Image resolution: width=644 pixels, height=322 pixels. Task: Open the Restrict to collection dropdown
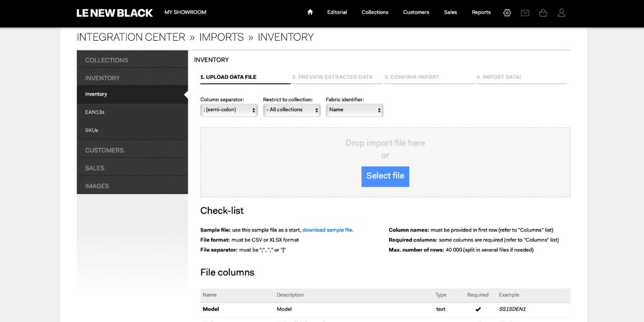pos(292,109)
